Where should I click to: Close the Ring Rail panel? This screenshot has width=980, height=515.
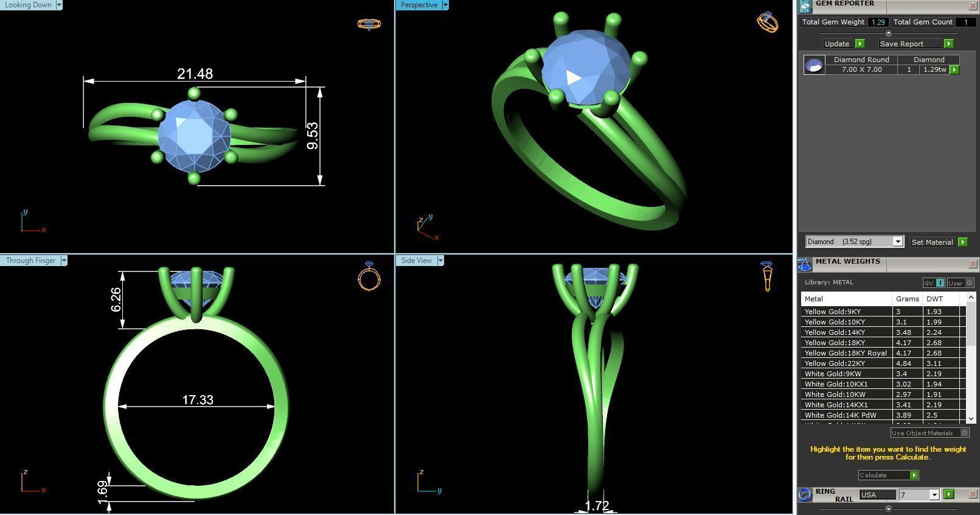click(x=973, y=494)
